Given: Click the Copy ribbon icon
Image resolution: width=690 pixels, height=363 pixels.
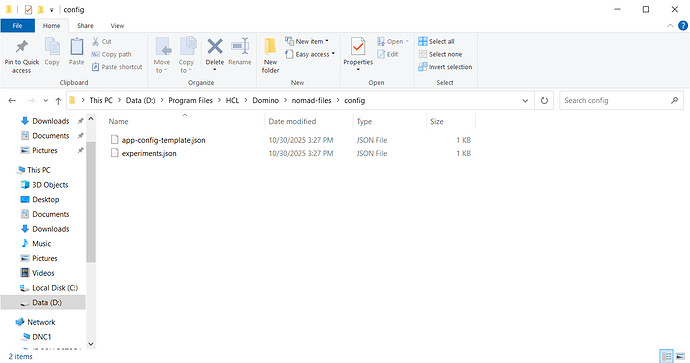Looking at the screenshot, I should (52, 51).
